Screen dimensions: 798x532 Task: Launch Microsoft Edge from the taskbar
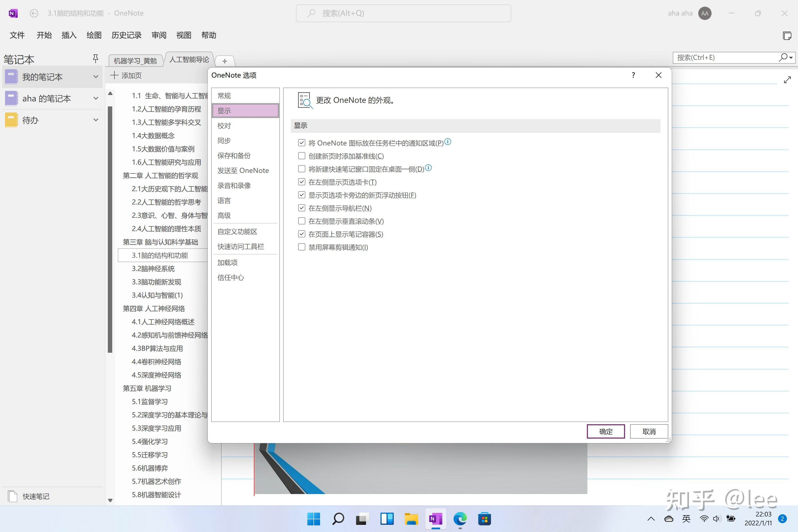click(x=460, y=519)
